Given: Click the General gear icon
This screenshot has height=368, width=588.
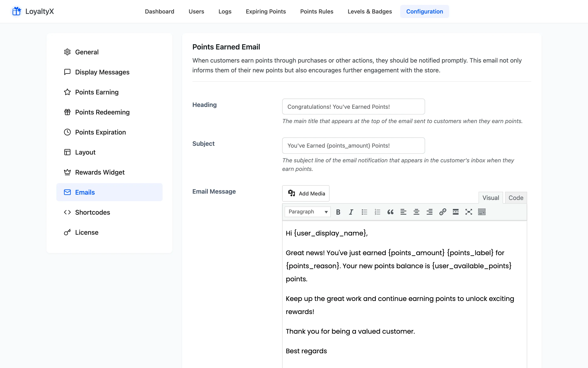Looking at the screenshot, I should [67, 52].
